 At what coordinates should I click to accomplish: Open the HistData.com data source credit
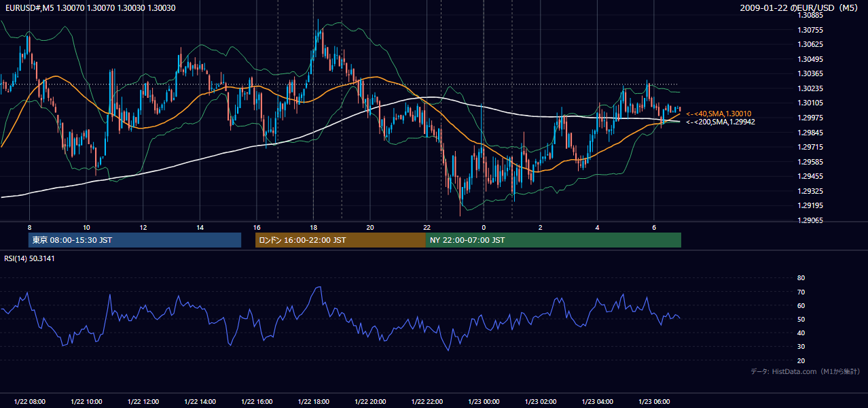coord(805,371)
